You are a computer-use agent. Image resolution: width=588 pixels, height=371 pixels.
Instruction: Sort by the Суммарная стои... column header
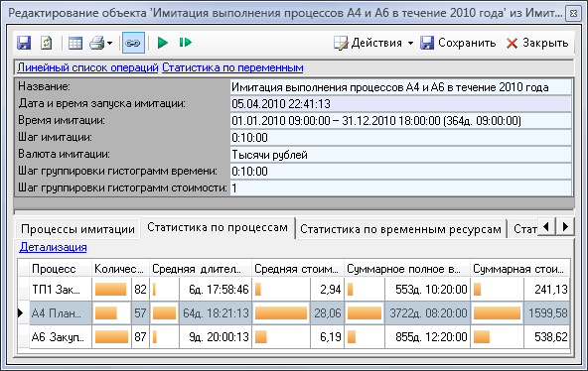click(x=520, y=269)
